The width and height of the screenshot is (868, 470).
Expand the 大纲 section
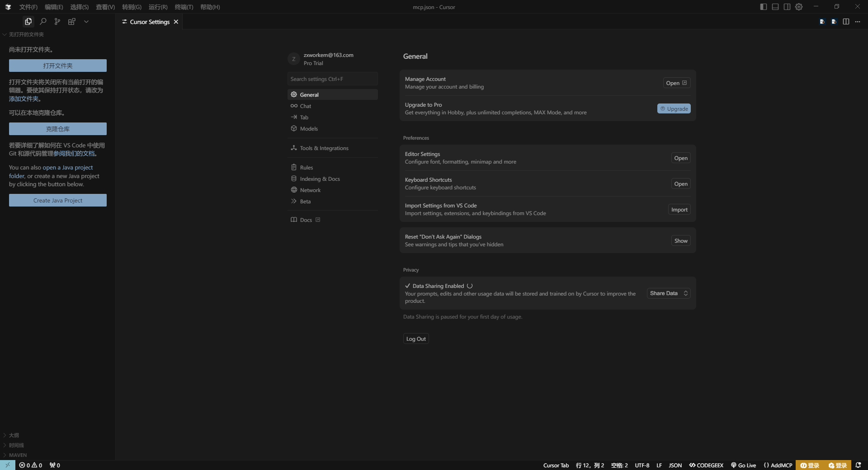click(57, 435)
